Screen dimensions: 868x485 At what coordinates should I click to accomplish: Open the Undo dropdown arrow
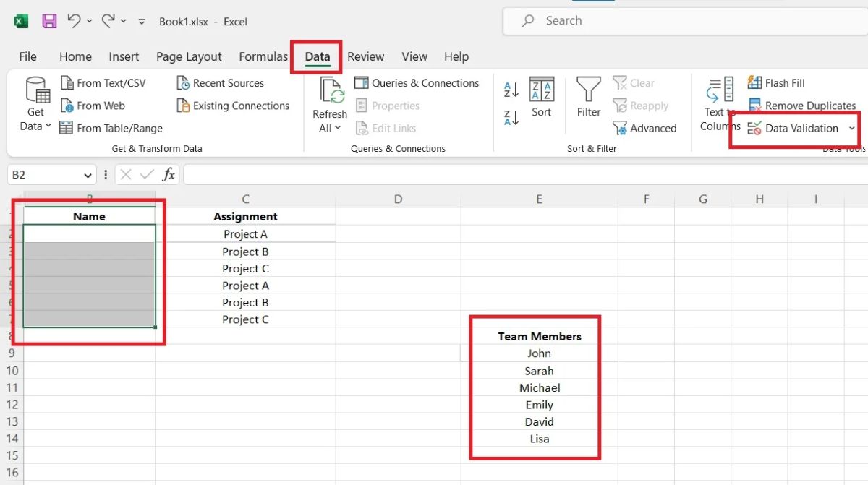[x=91, y=21]
